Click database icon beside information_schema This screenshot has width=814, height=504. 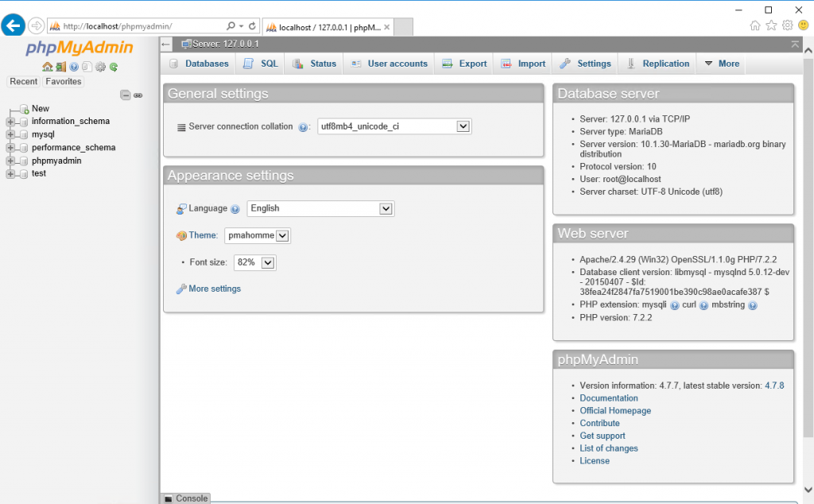[23, 122]
